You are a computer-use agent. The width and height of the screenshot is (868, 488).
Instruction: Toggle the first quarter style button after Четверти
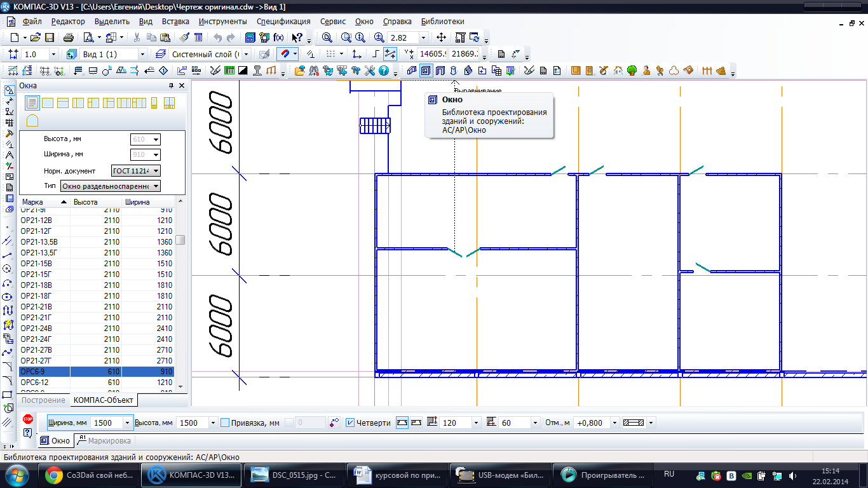[x=402, y=423]
